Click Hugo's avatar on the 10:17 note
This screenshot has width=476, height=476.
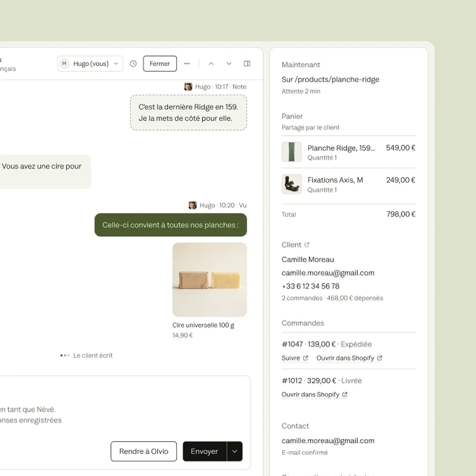coord(188,87)
